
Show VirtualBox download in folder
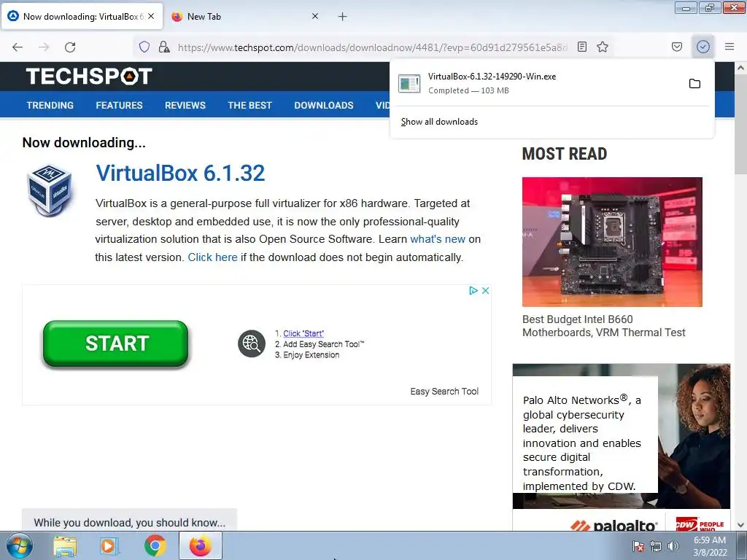(x=694, y=84)
